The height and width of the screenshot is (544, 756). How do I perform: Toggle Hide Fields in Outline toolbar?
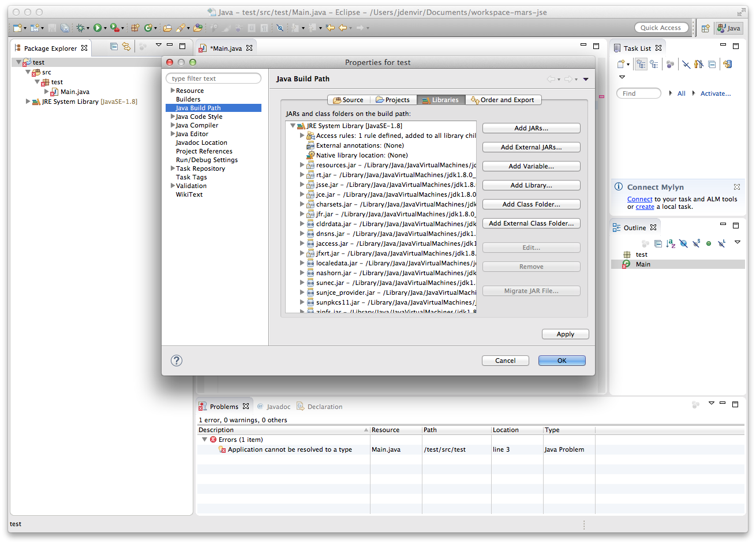[x=683, y=243]
